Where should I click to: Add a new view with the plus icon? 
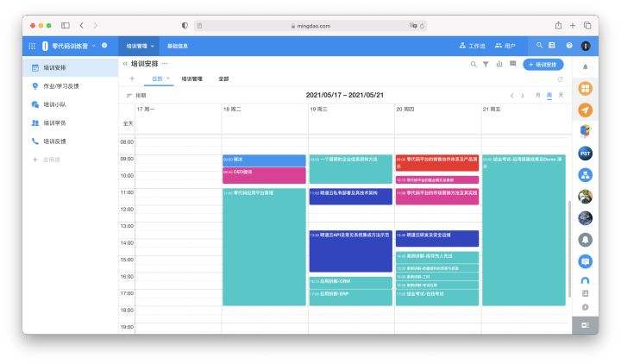click(x=132, y=78)
